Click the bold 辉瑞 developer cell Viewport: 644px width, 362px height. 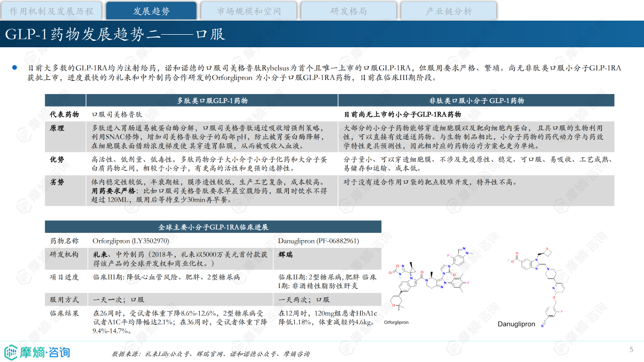(x=286, y=254)
